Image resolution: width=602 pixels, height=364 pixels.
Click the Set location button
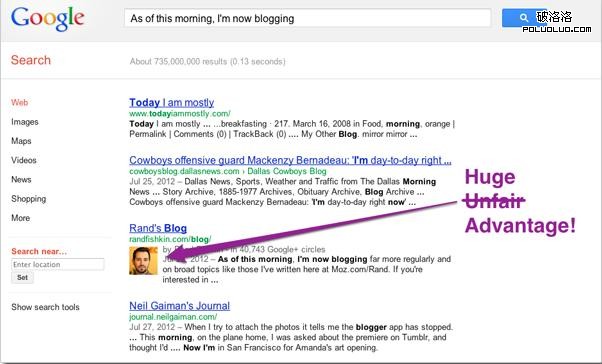point(22,278)
